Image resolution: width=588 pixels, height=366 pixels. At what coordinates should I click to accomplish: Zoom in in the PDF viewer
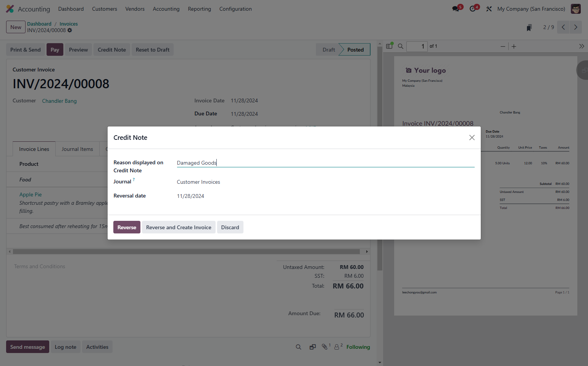click(514, 46)
